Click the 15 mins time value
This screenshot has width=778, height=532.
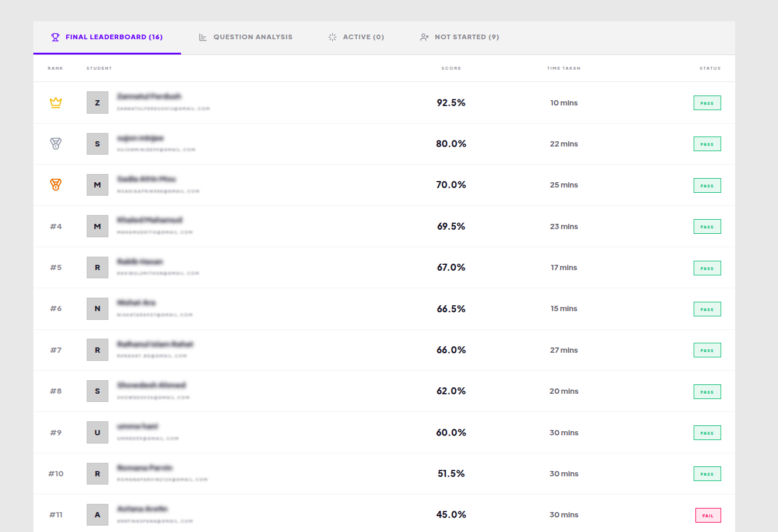(564, 308)
